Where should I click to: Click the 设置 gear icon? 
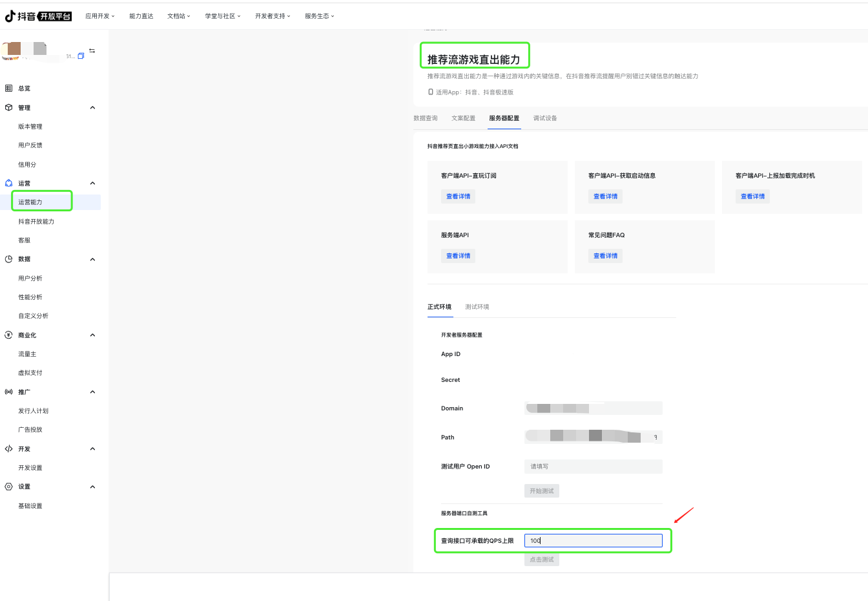click(8, 487)
